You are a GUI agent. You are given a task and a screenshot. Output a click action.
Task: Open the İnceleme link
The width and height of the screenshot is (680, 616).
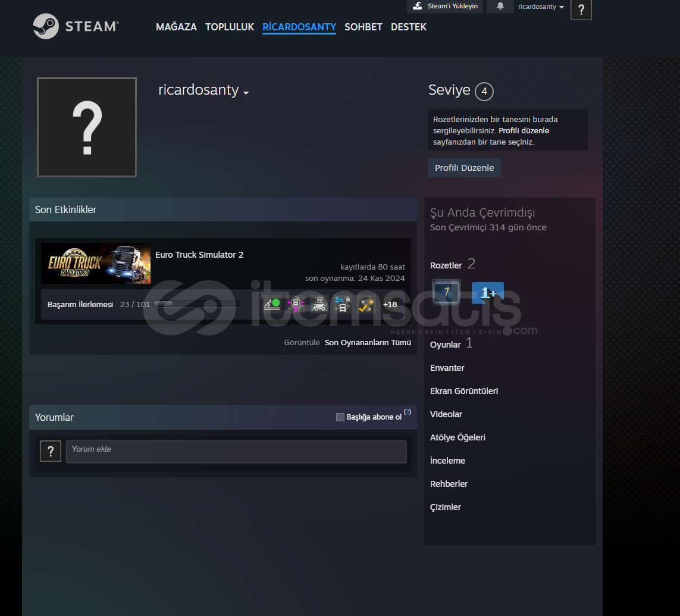click(447, 461)
